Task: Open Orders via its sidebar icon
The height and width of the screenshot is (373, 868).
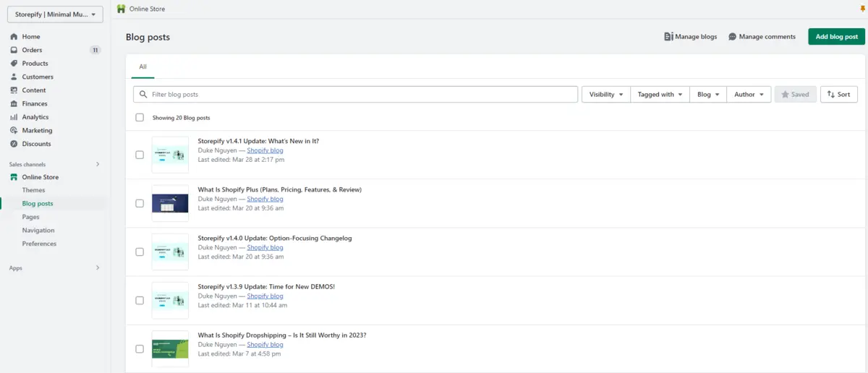Action: [x=14, y=50]
